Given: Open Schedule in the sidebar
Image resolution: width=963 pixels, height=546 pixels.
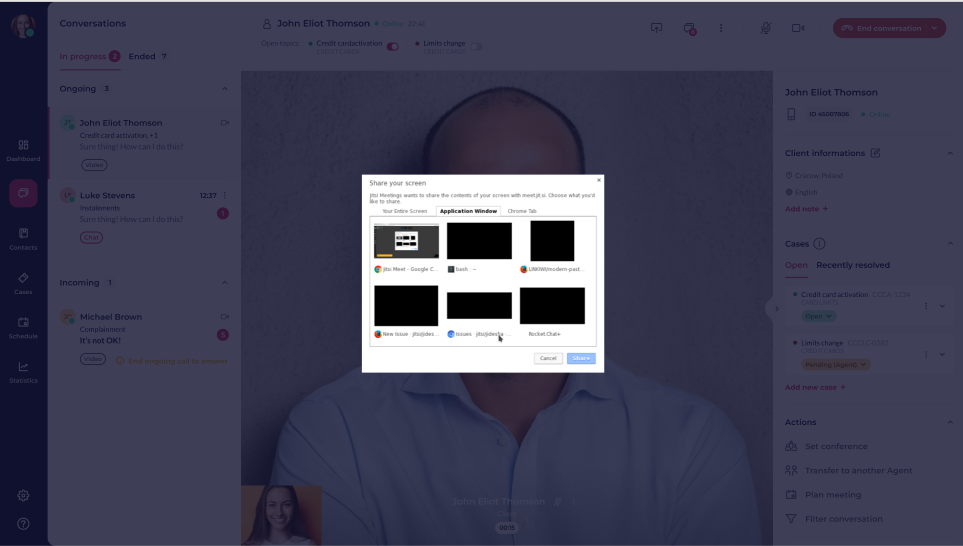Looking at the screenshot, I should tap(23, 327).
